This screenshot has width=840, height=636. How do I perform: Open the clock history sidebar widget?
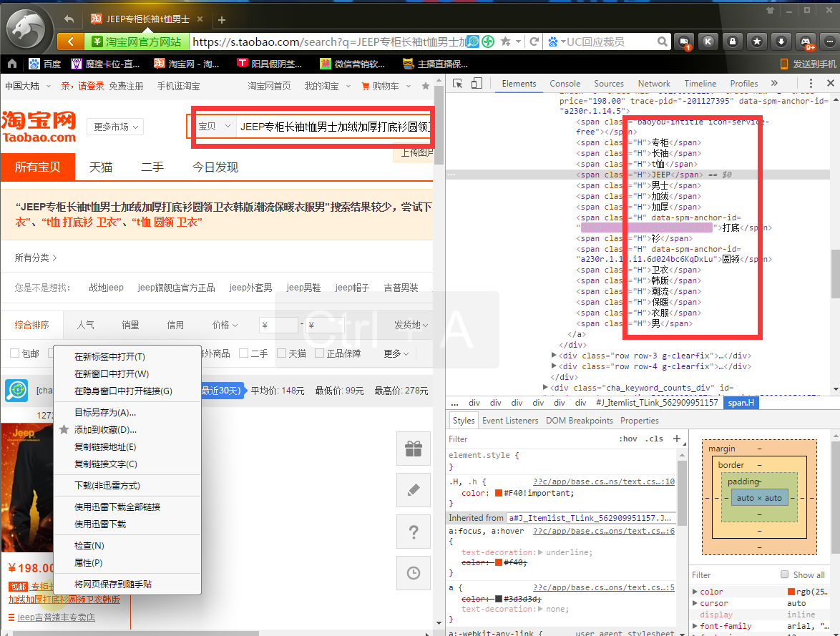[414, 573]
